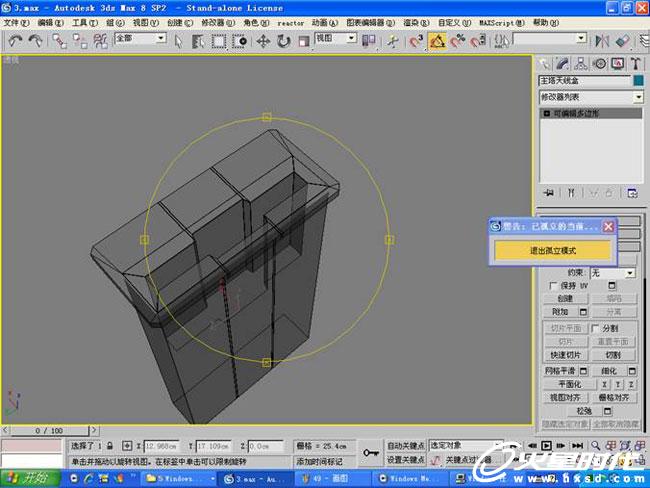Click the Undo arrow icon
This screenshot has height=488, width=650.
point(15,41)
